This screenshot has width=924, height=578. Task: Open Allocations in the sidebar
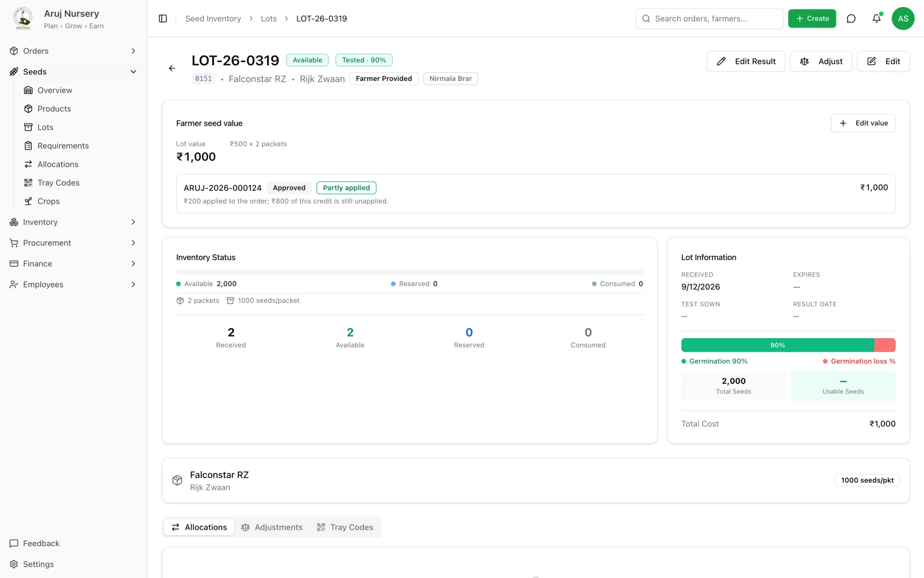click(x=58, y=164)
